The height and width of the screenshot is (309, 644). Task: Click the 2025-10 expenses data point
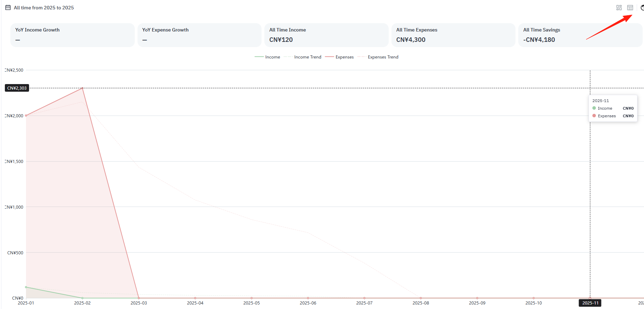point(534,298)
